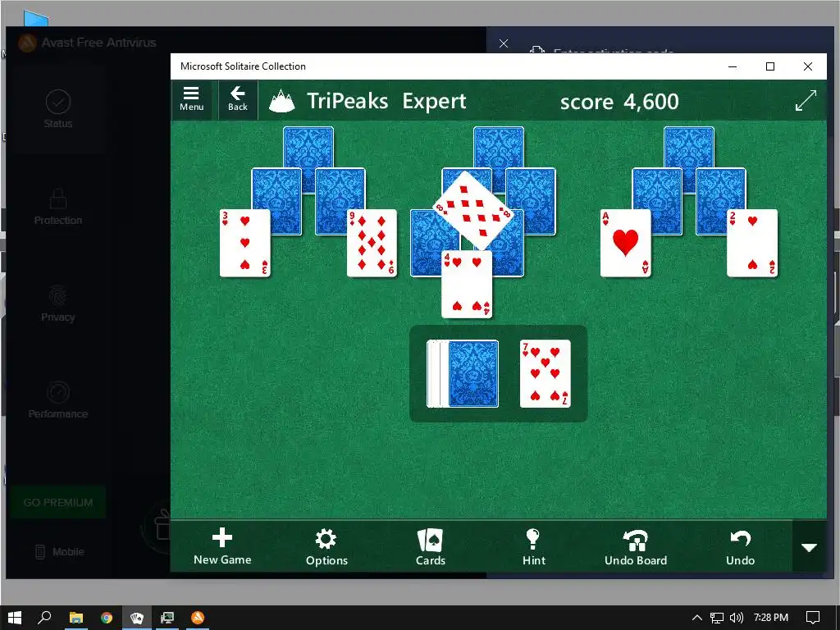
Task: Go Back to the game selection
Action: point(237,99)
